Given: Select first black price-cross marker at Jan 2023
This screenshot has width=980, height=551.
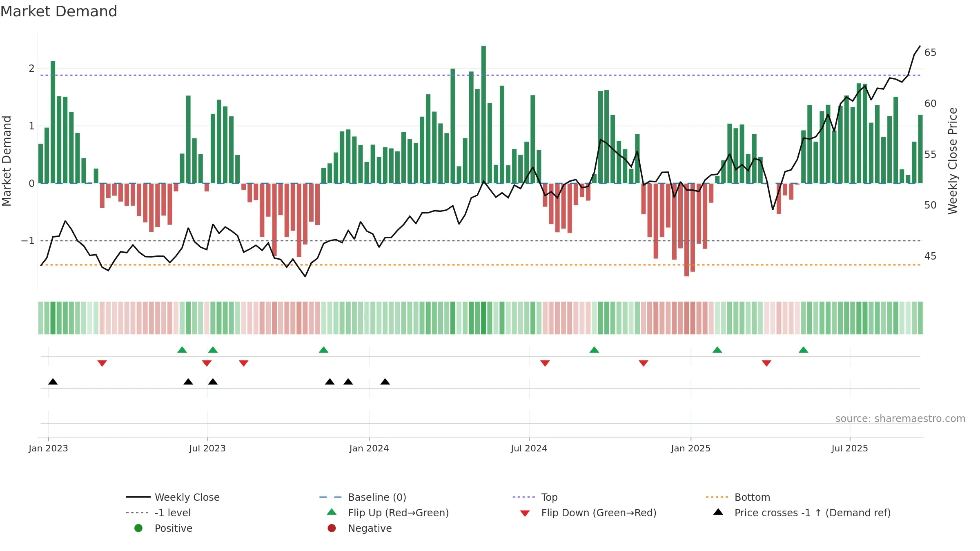Looking at the screenshot, I should (x=53, y=382).
